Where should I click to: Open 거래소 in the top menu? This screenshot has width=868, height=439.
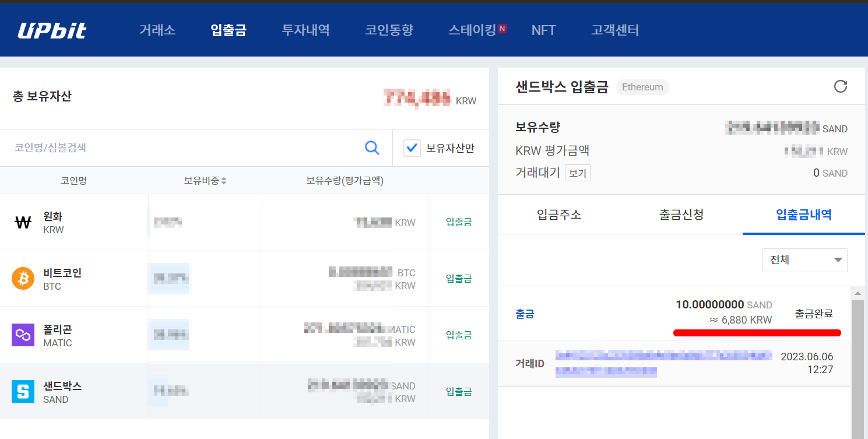coord(157,30)
